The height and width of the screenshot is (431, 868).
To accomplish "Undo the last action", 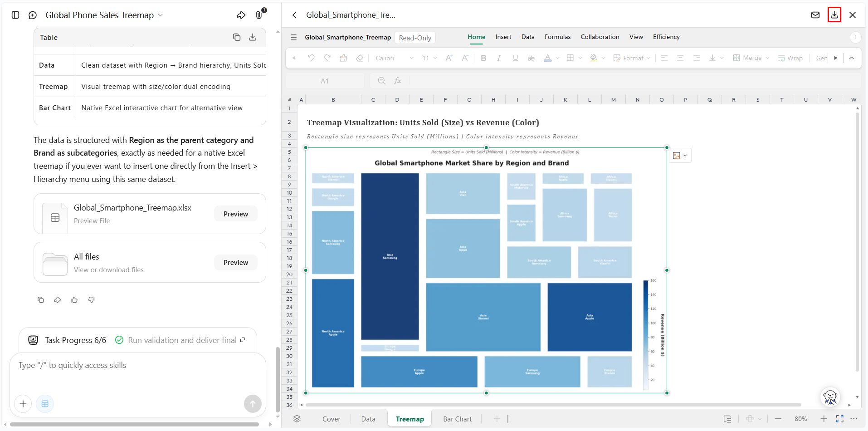I will pos(311,58).
